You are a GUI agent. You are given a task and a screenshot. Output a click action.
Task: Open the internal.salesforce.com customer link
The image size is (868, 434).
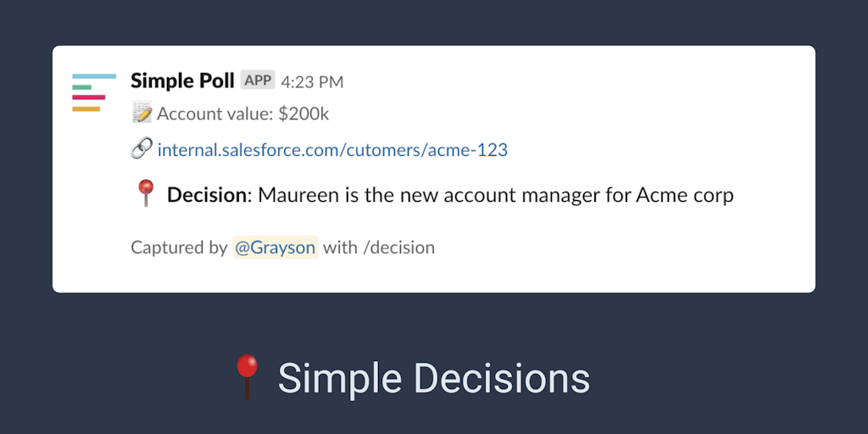tap(332, 151)
